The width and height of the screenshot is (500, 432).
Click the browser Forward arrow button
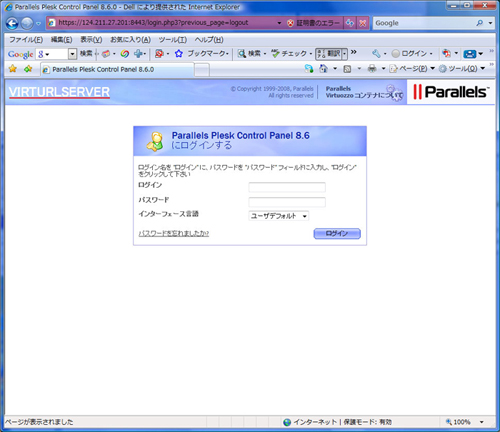[x=27, y=23]
